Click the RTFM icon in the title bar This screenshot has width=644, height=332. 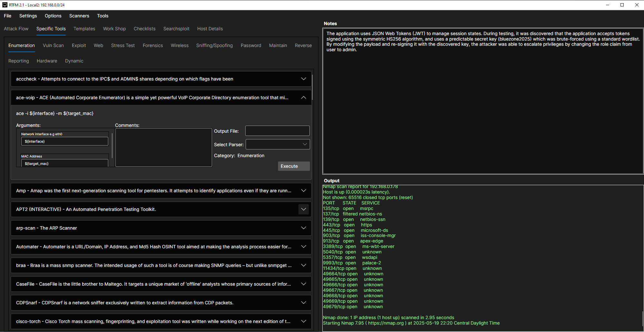(5, 5)
